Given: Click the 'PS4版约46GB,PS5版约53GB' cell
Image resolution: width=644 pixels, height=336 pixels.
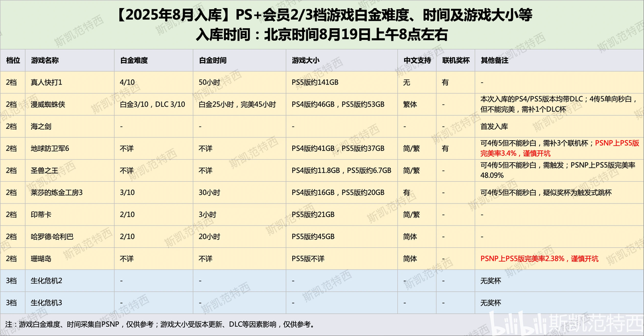Looking at the screenshot, I should click(338, 104).
